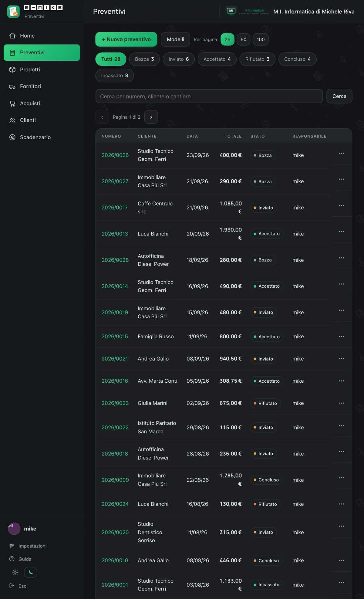Image resolution: width=364 pixels, height=599 pixels.
Task: Open quote number 2026/0026
Action: (115, 155)
